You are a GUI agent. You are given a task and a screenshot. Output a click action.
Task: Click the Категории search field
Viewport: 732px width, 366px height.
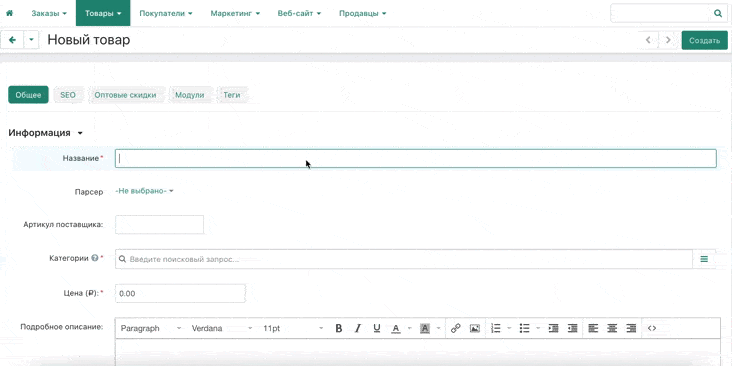404,259
